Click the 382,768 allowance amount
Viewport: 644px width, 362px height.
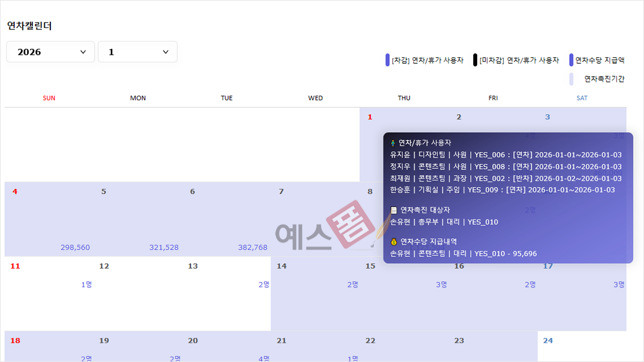click(x=253, y=247)
